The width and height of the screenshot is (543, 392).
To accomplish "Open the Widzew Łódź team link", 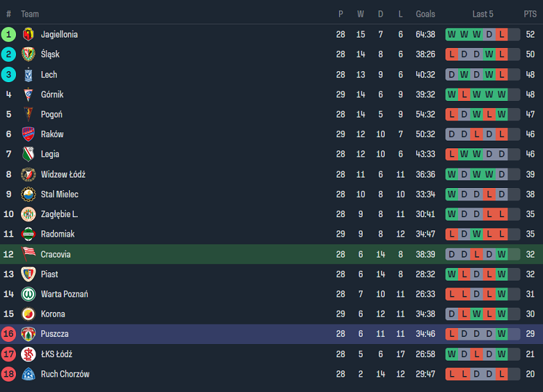I will 63,174.
